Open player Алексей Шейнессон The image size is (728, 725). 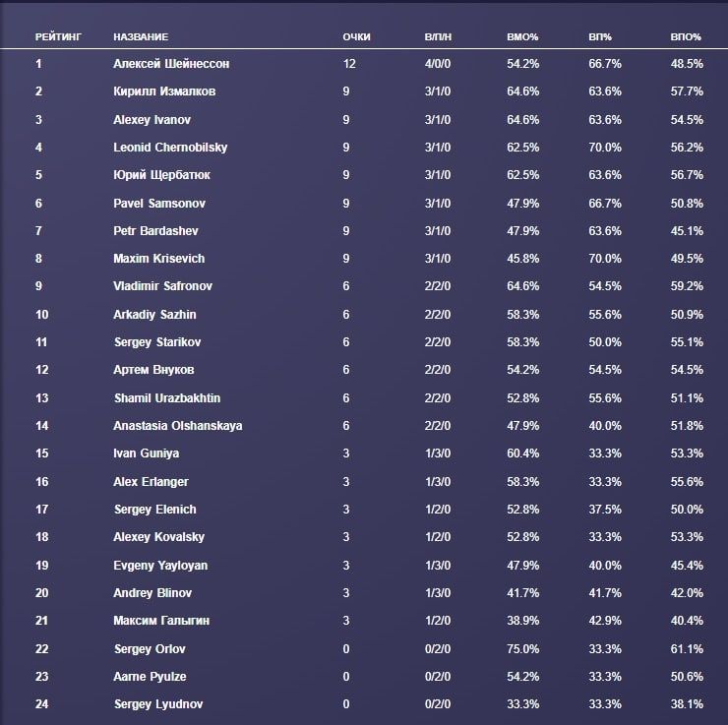coord(169,64)
